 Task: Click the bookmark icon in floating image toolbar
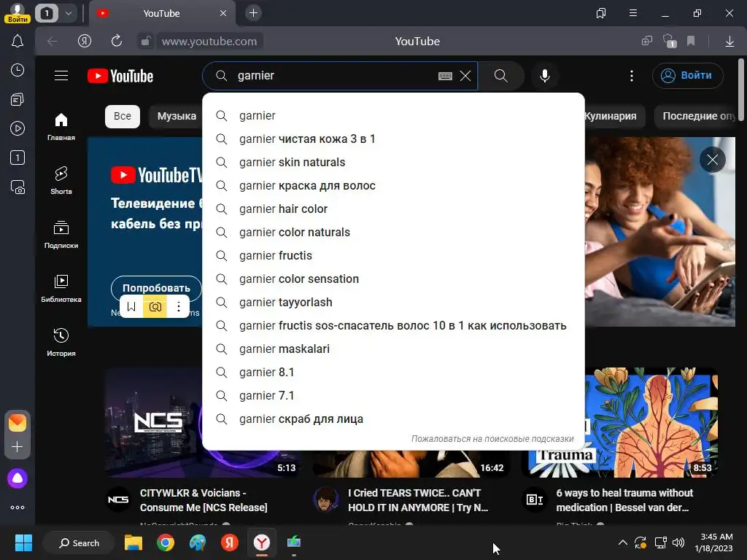pos(131,307)
